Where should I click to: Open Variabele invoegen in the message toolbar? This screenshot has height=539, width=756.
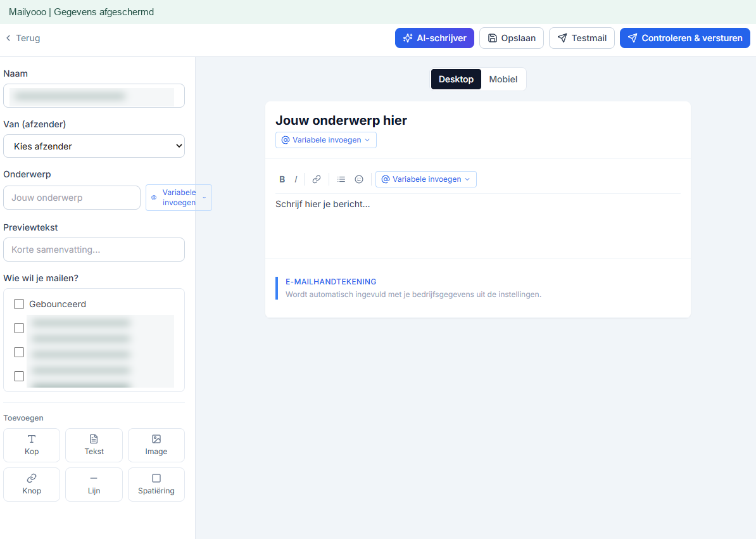pos(425,179)
